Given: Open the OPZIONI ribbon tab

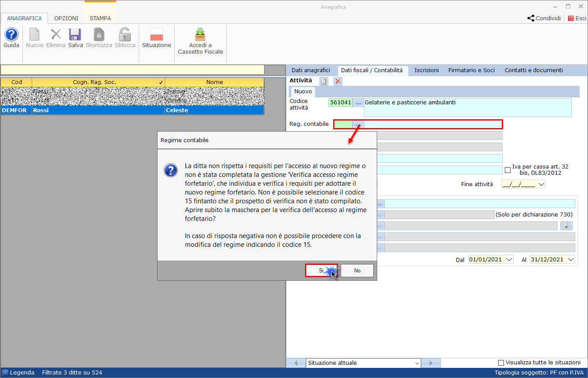Looking at the screenshot, I should coord(66,18).
